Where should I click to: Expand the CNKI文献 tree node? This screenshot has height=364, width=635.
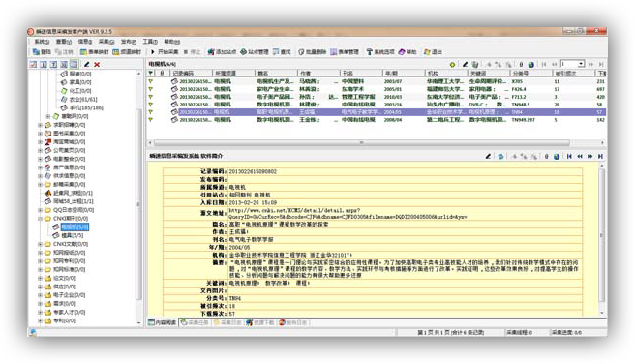click(x=40, y=244)
